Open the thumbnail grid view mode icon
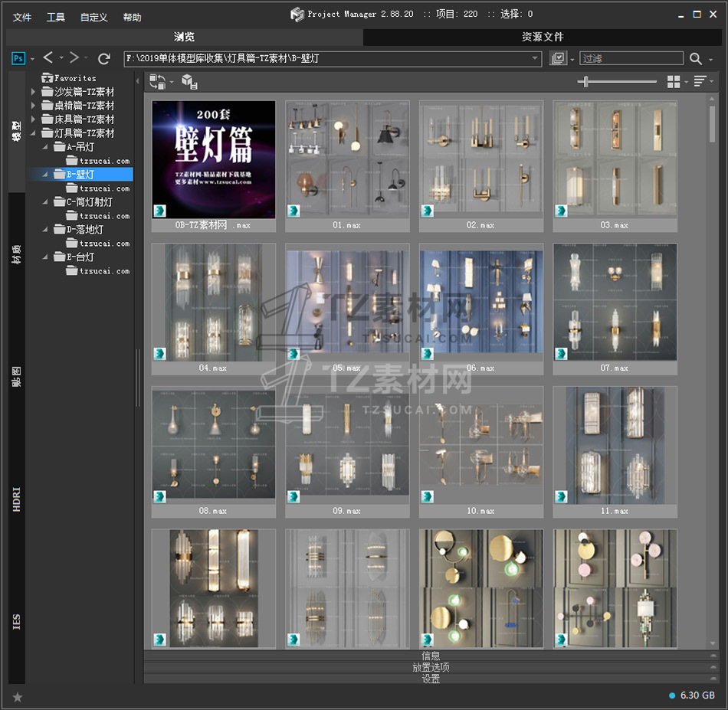The width and height of the screenshot is (728, 710). 674,82
